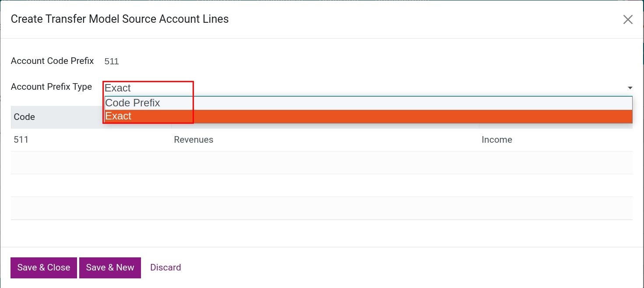Image resolution: width=644 pixels, height=288 pixels.
Task: Click the Account Code Prefix label
Action: pos(52,61)
